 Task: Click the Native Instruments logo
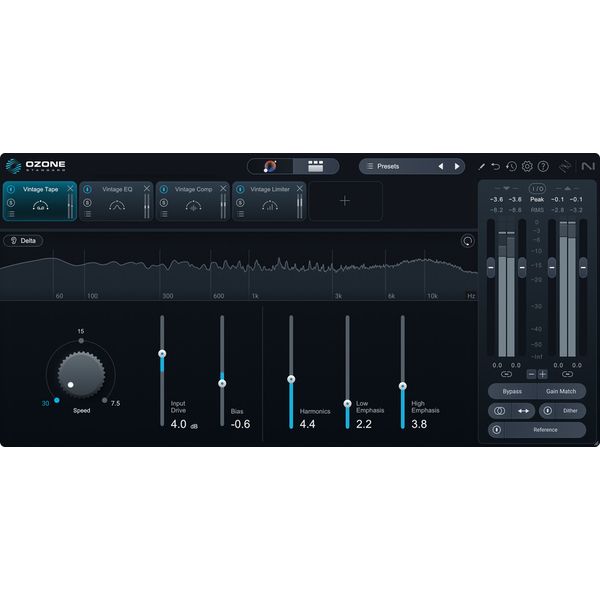(588, 166)
